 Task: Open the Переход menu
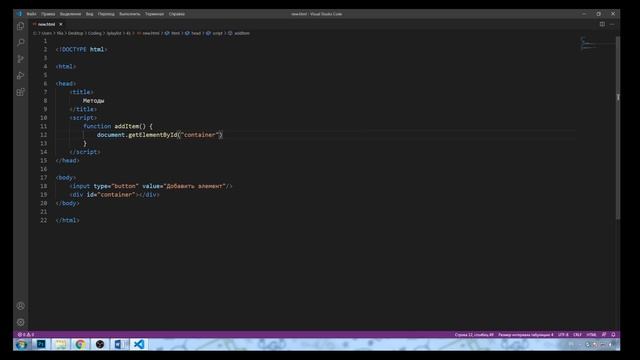point(106,14)
